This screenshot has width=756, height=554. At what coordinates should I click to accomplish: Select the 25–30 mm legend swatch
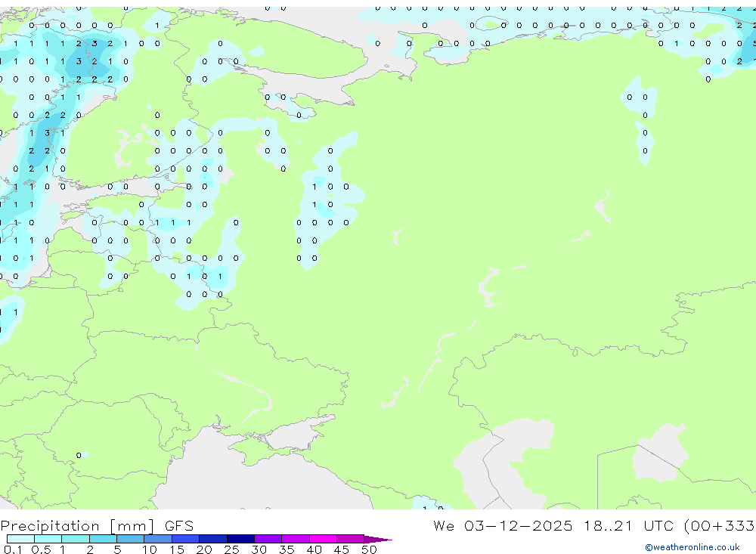[240, 539]
